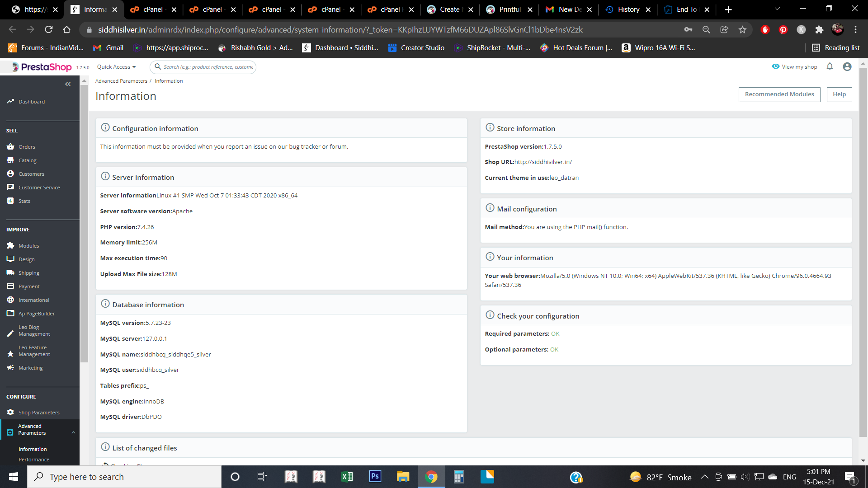Open the Performance submenu item
This screenshot has width=868, height=488.
tap(34, 460)
